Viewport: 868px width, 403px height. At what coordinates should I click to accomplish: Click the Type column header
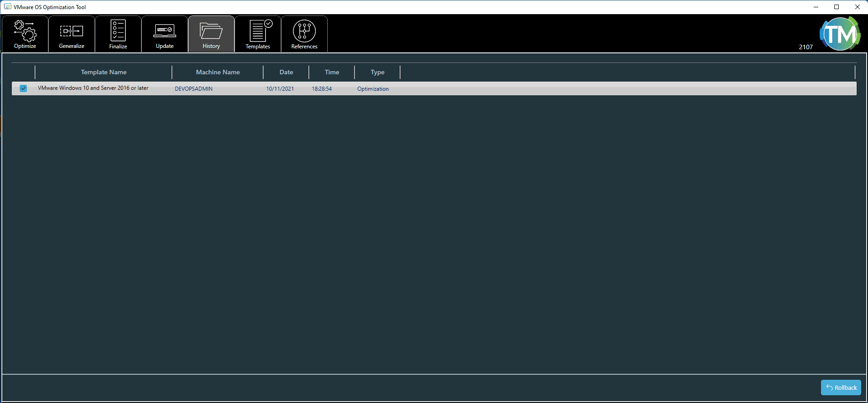[377, 72]
